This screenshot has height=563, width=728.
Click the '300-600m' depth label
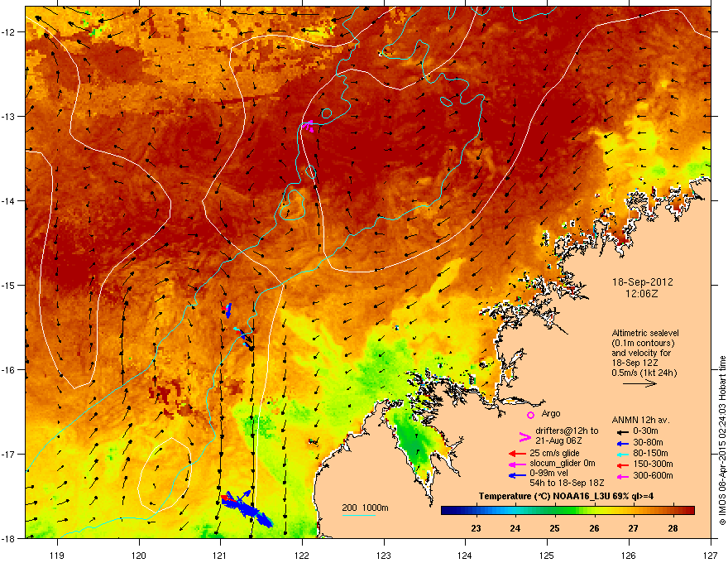pos(653,475)
